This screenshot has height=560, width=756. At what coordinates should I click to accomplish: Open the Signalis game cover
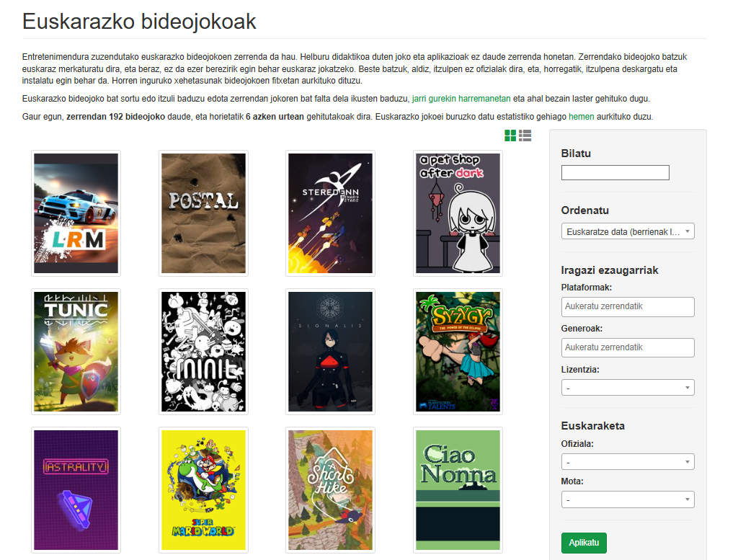(330, 352)
